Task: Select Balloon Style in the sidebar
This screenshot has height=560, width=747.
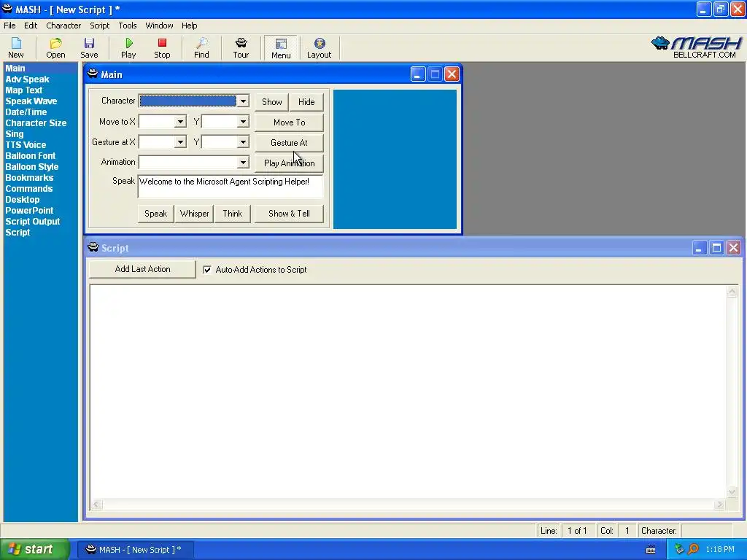Action: 31,167
